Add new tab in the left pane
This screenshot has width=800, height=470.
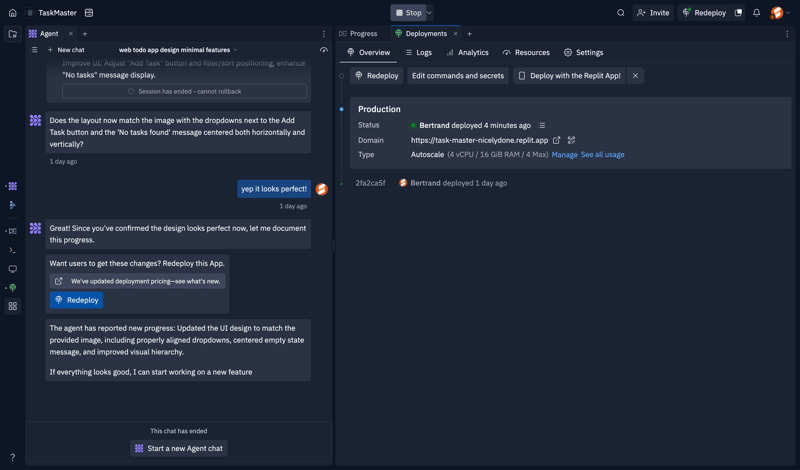pos(85,34)
